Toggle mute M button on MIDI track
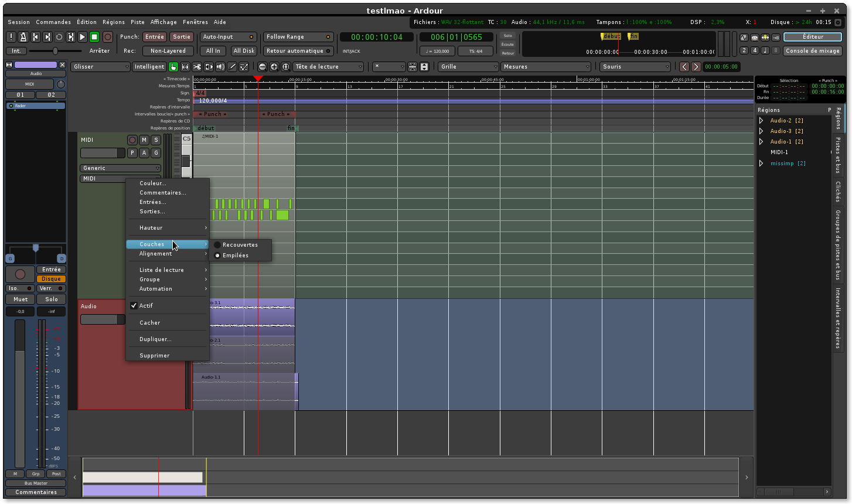Image resolution: width=852 pixels, height=504 pixels. point(144,140)
